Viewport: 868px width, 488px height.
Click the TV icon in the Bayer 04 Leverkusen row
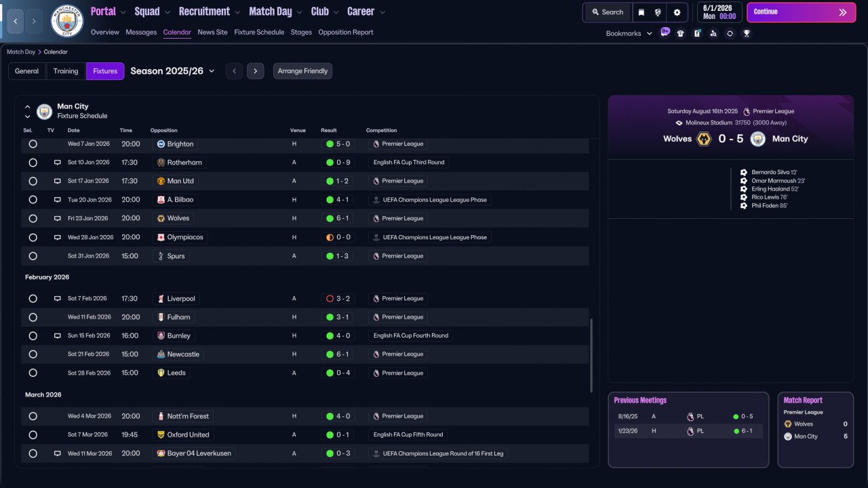(58, 453)
